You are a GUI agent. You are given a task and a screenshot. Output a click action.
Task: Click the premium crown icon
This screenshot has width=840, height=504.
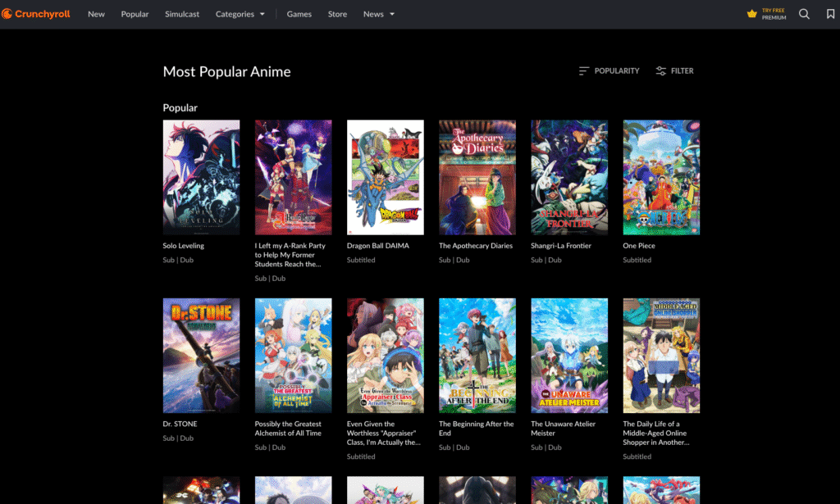(x=752, y=14)
